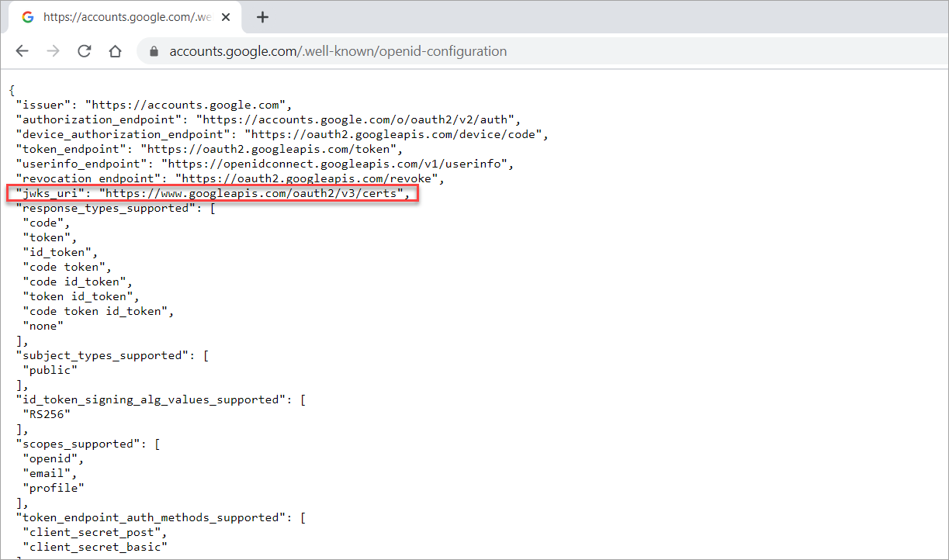Open a new browser tab
The image size is (949, 560).
tap(262, 16)
